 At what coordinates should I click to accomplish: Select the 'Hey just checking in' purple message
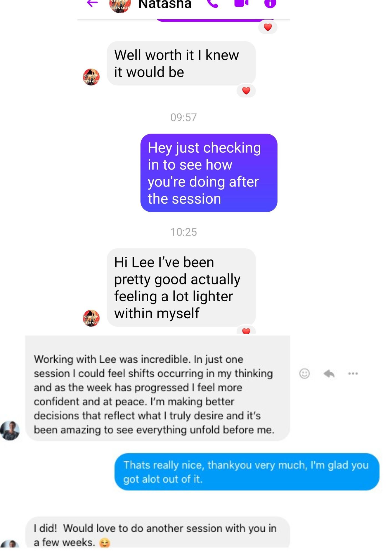pos(209,173)
